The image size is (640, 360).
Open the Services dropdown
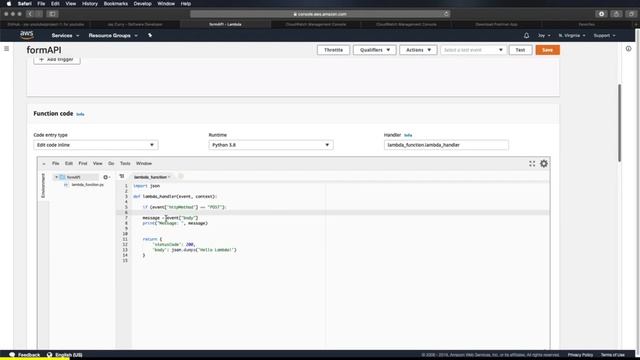[x=65, y=36]
